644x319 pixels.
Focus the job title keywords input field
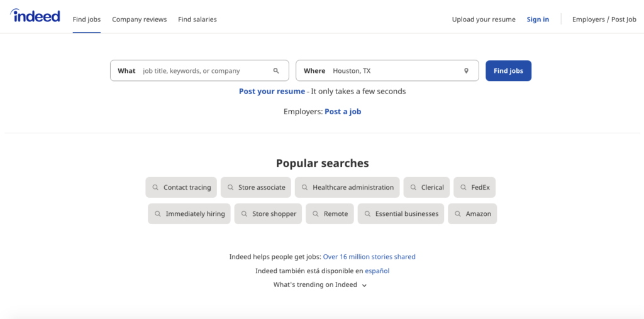[x=204, y=71]
